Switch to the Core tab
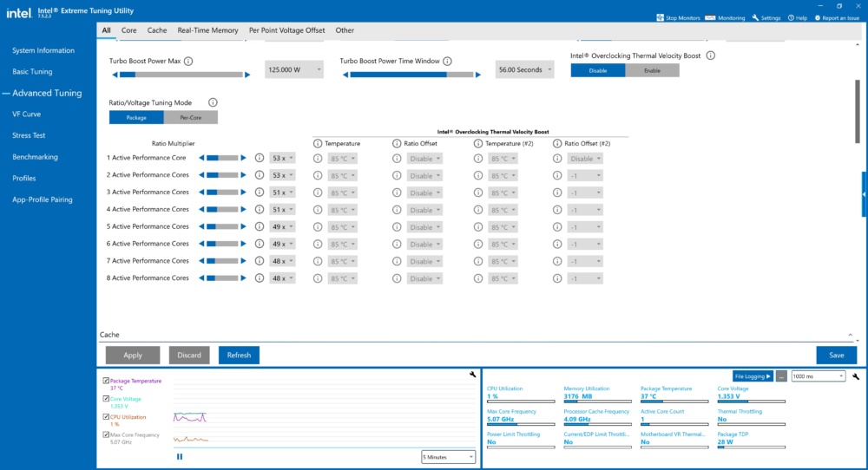Viewport: 868px width, 470px height. [129, 30]
